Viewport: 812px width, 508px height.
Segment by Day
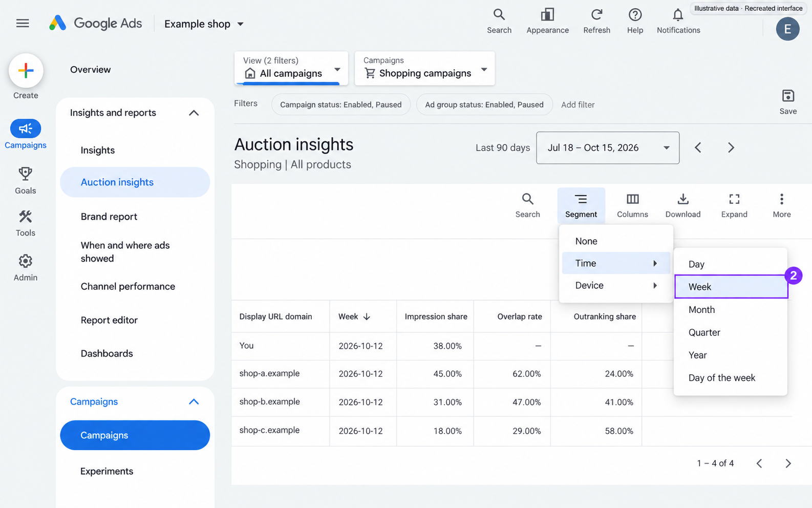pyautogui.click(x=731, y=264)
